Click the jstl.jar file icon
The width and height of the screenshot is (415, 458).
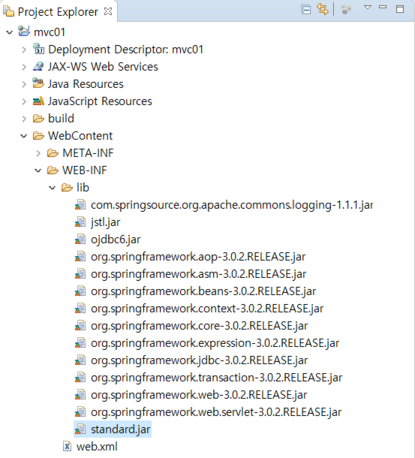click(80, 222)
